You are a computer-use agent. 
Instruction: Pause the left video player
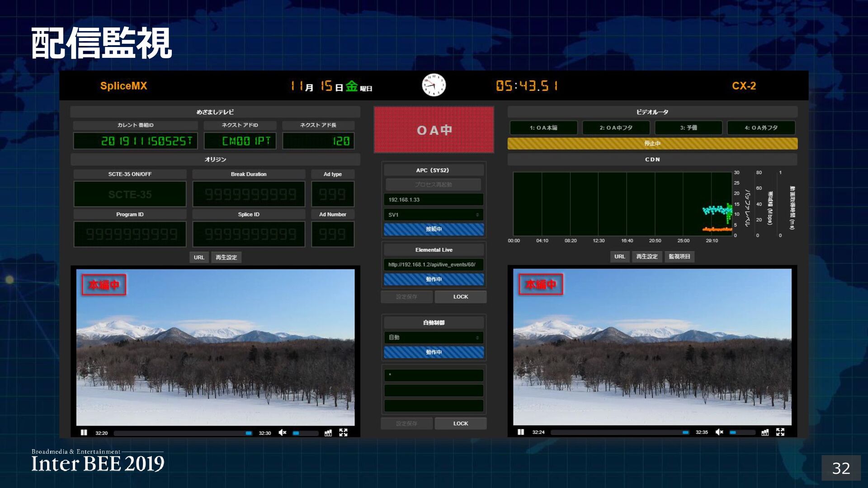coord(84,433)
